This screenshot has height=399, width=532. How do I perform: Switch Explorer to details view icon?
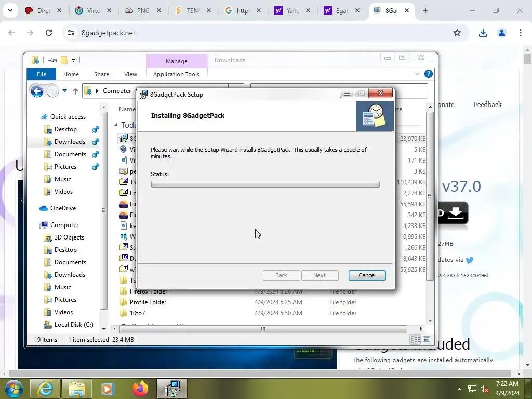pos(415,339)
